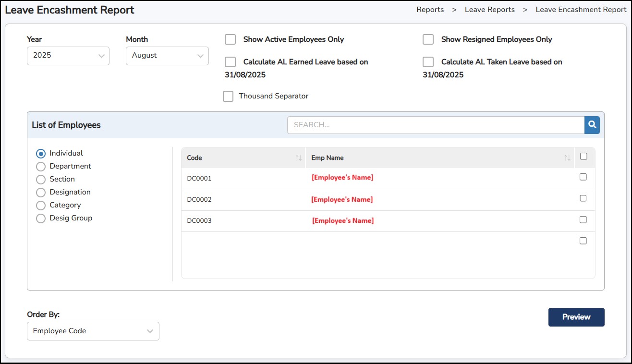Click the search magnifier icon button

coord(592,125)
